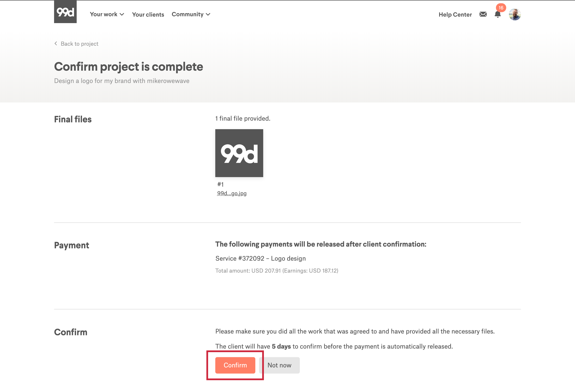The image size is (575, 392).
Task: Go to Your clients
Action: pos(148,15)
